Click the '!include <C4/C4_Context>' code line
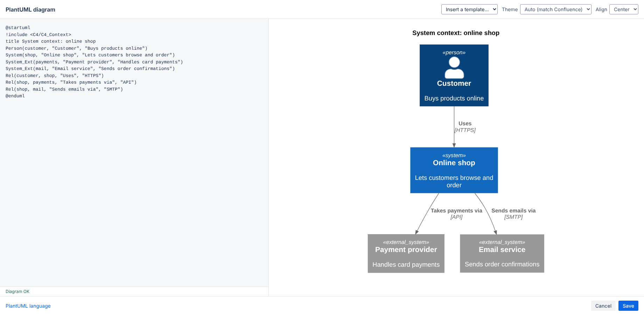The image size is (644, 315). (x=38, y=35)
